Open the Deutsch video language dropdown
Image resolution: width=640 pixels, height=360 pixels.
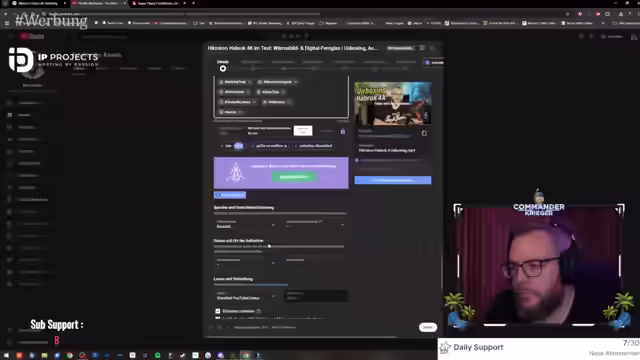click(x=246, y=224)
